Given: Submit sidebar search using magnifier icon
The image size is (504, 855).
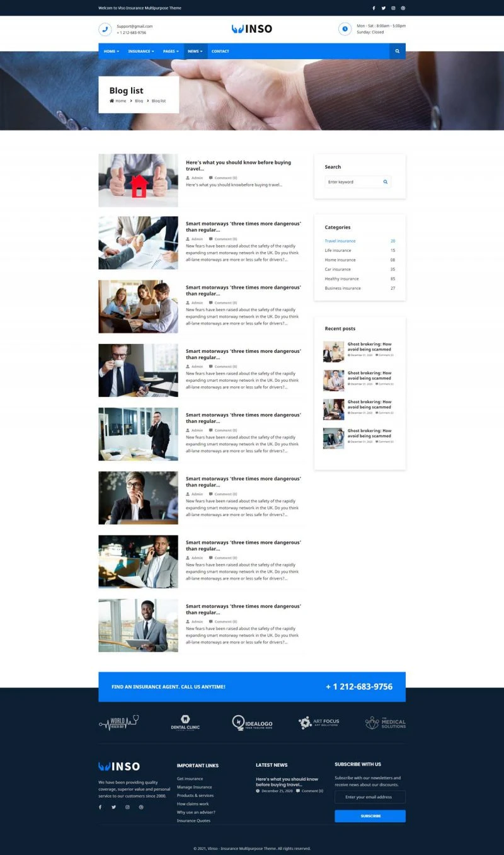Looking at the screenshot, I should point(385,182).
